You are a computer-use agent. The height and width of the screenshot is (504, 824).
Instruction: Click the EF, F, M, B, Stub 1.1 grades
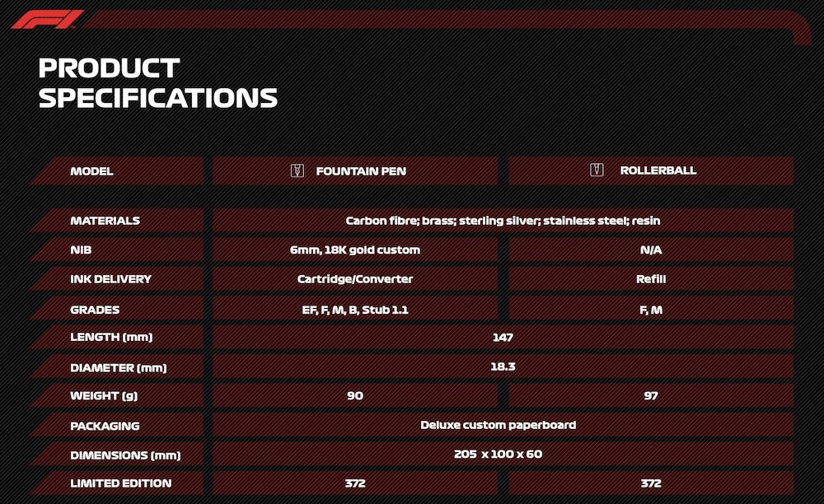click(x=355, y=310)
